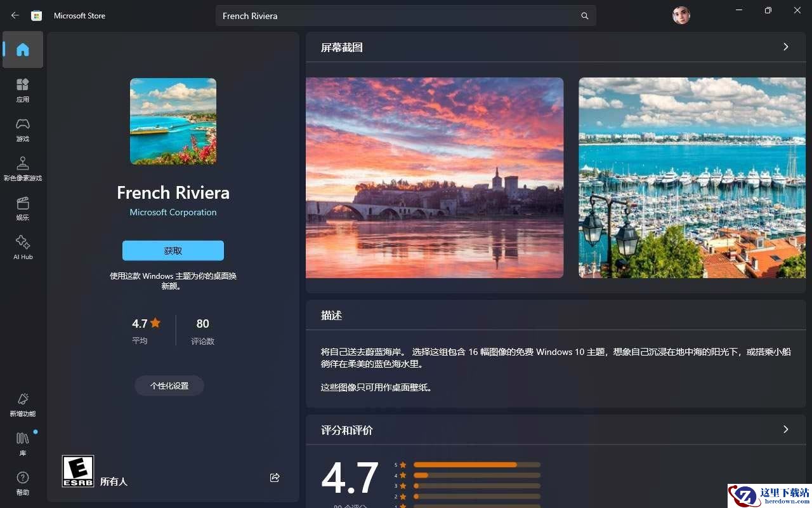Viewport: 812px width, 508px height.
Task: Go back using the back arrow
Action: [x=15, y=15]
